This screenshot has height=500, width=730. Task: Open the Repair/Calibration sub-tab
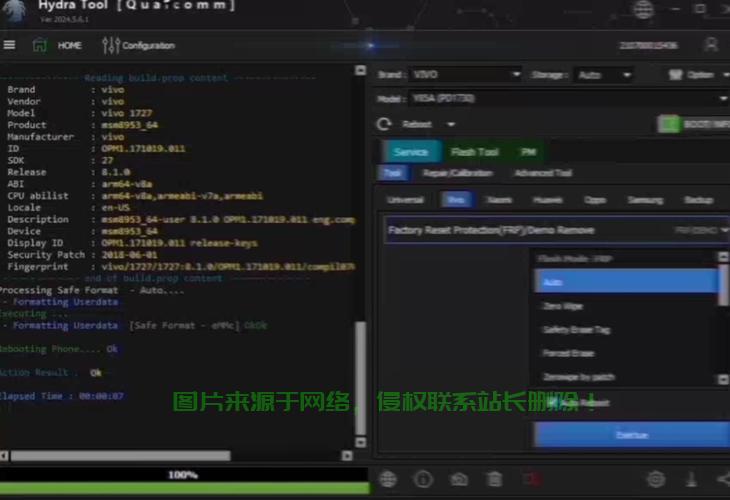458,173
